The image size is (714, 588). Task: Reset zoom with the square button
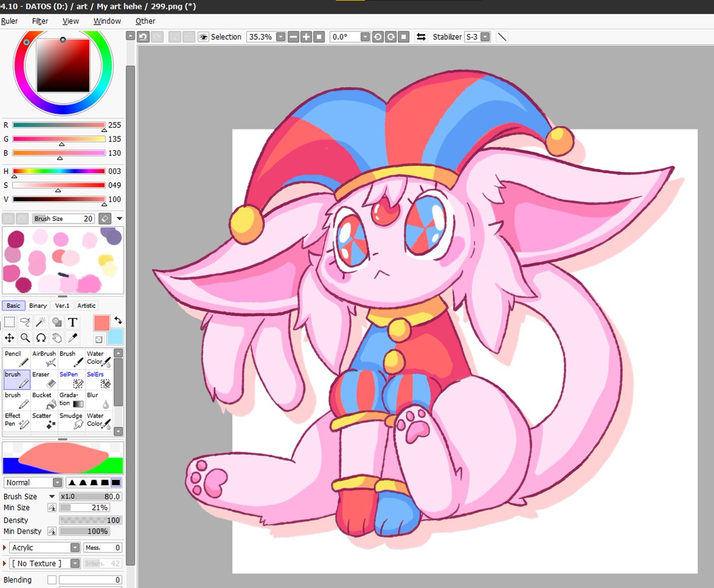(x=319, y=37)
